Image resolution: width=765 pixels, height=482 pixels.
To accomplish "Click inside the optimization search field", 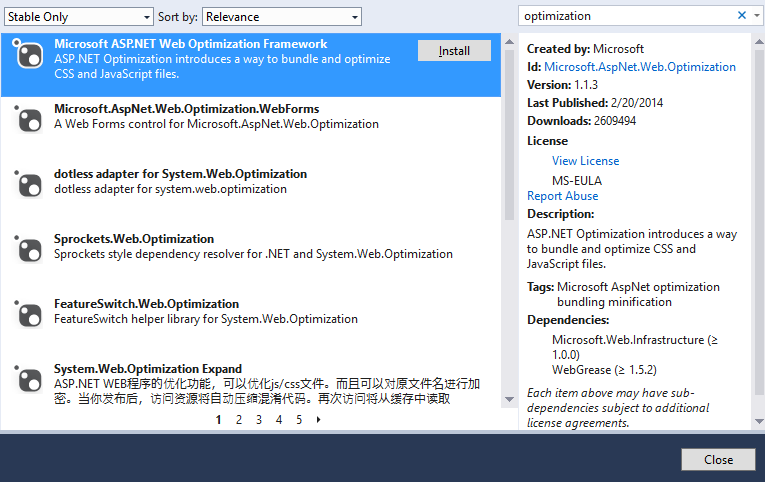I will tap(627, 16).
